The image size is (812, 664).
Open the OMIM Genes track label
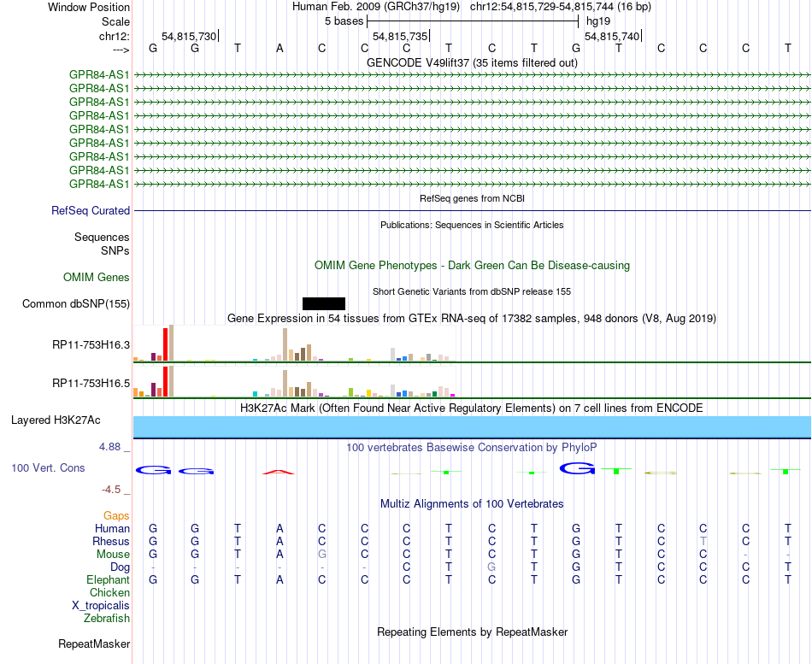[96, 278]
